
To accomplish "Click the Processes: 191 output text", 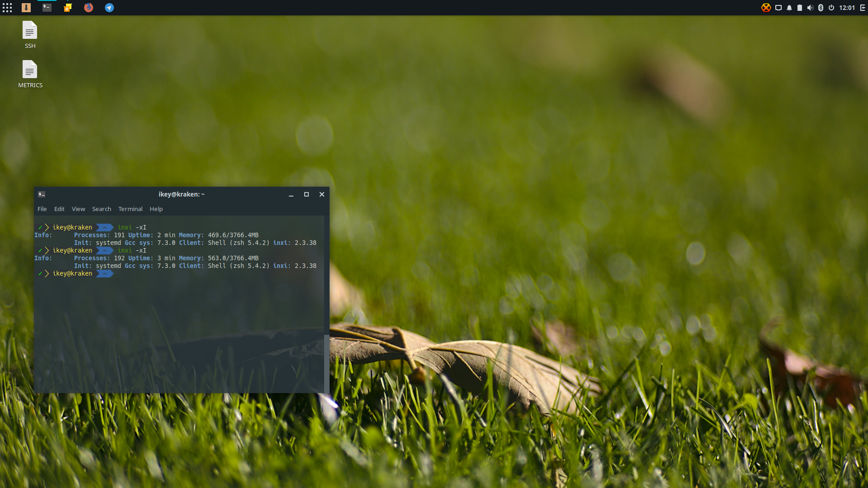I will pyautogui.click(x=99, y=235).
